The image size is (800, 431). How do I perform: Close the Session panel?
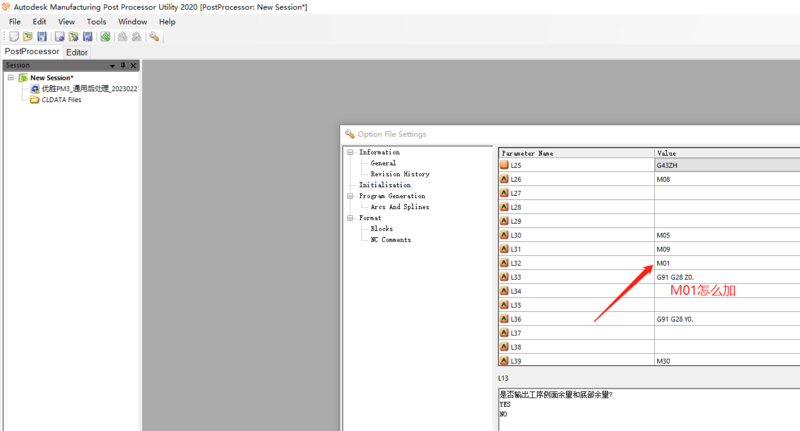134,65
